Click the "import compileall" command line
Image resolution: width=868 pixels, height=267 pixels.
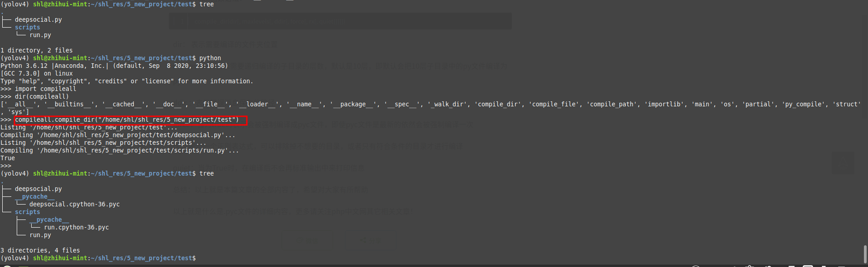(x=45, y=89)
